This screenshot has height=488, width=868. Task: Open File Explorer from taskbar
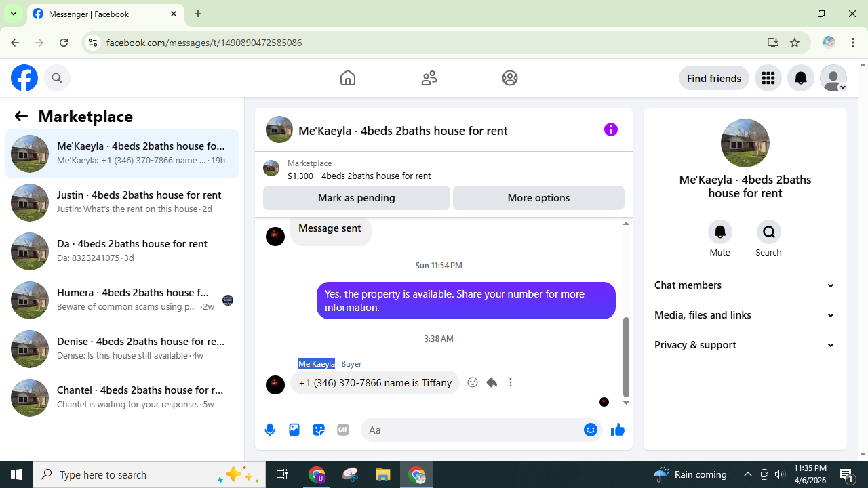pos(383,474)
